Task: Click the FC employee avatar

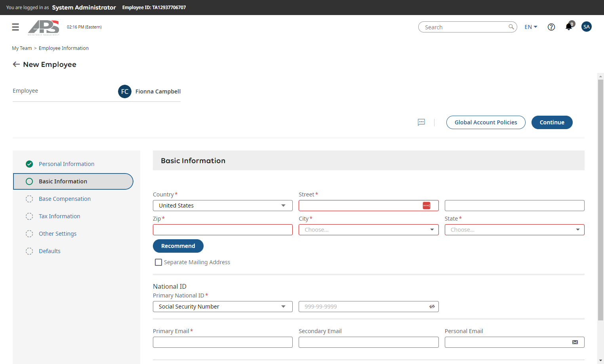Action: point(125,91)
